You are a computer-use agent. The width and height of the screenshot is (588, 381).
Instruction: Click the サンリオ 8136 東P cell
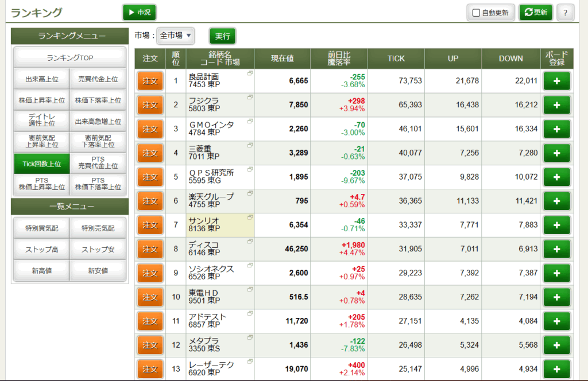(220, 225)
